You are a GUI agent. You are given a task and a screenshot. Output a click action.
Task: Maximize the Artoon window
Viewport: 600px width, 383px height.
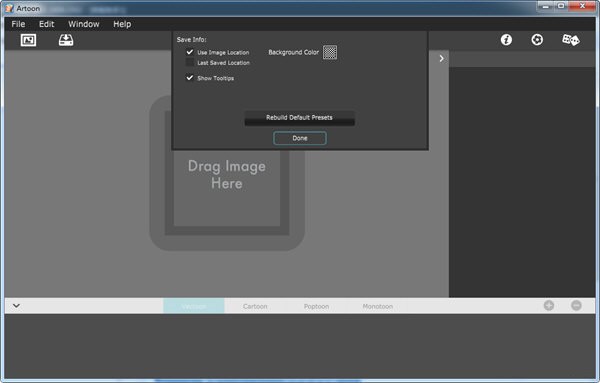pyautogui.click(x=561, y=6)
